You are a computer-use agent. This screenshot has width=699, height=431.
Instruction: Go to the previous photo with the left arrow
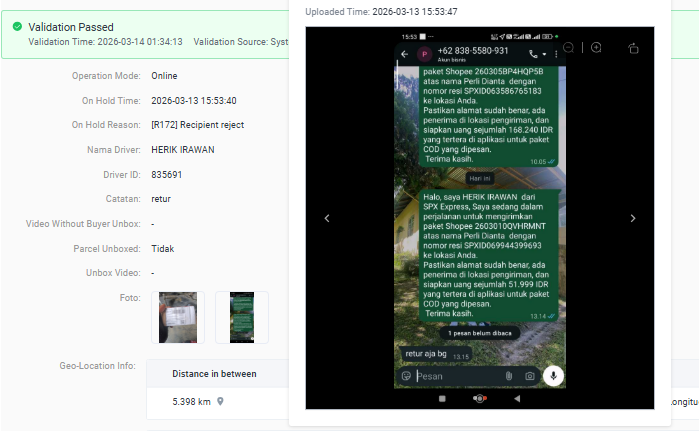(327, 218)
